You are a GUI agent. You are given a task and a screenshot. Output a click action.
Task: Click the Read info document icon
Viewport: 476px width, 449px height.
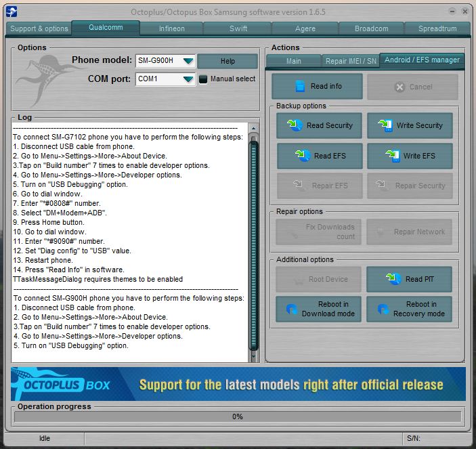(x=300, y=86)
